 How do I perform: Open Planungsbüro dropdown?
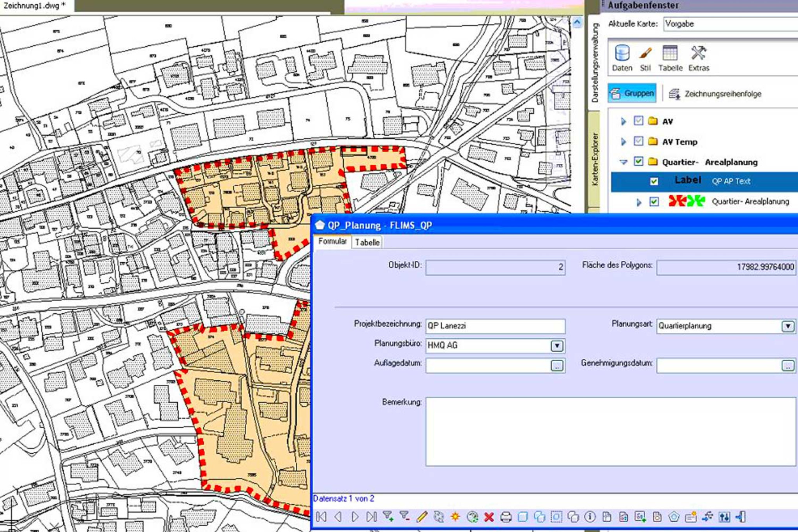pos(557,346)
